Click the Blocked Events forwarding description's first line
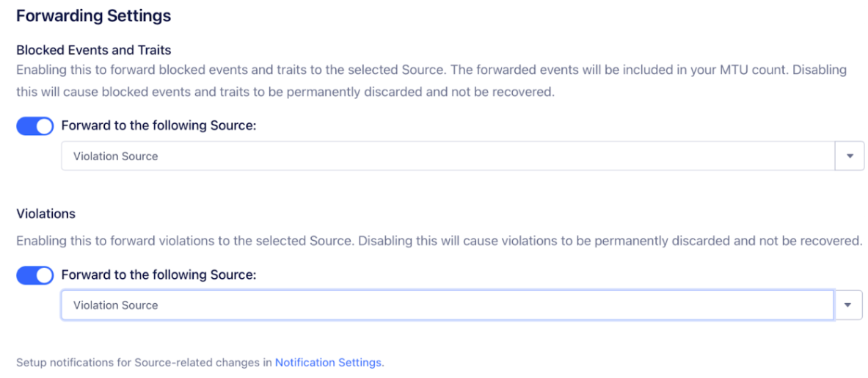 coord(367,70)
